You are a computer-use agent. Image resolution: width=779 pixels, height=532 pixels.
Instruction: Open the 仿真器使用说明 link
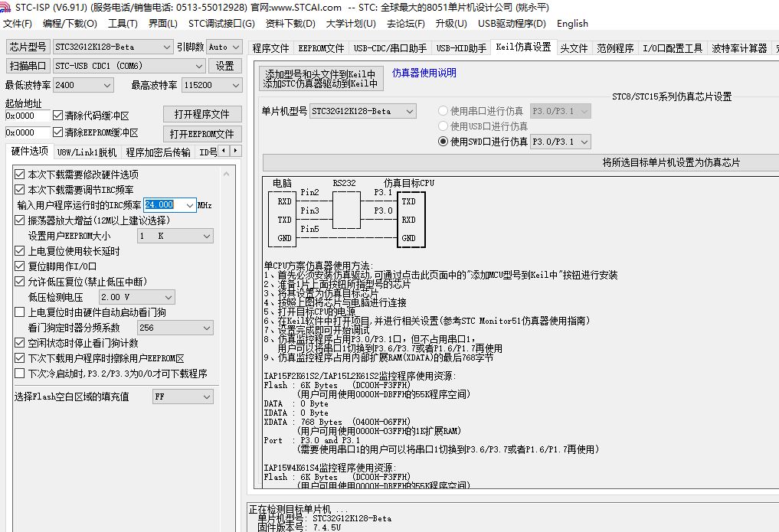[x=424, y=73]
